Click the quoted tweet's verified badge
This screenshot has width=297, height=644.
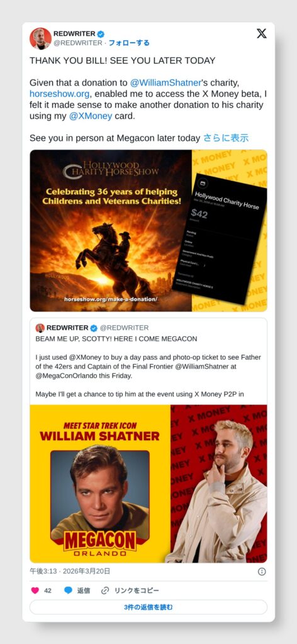[94, 328]
